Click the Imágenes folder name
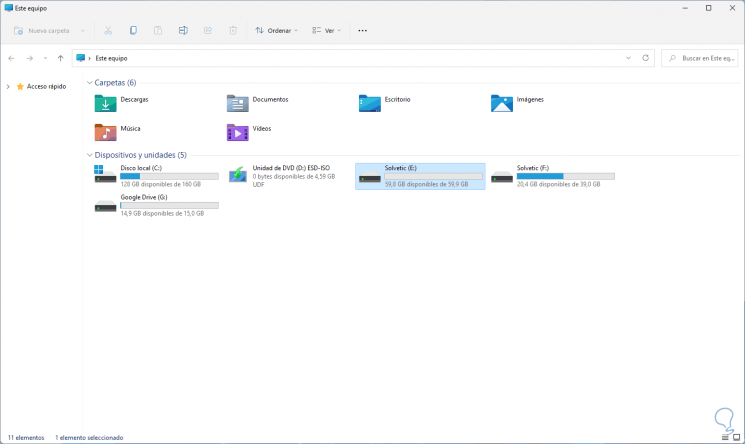This screenshot has width=745, height=444. [530, 99]
